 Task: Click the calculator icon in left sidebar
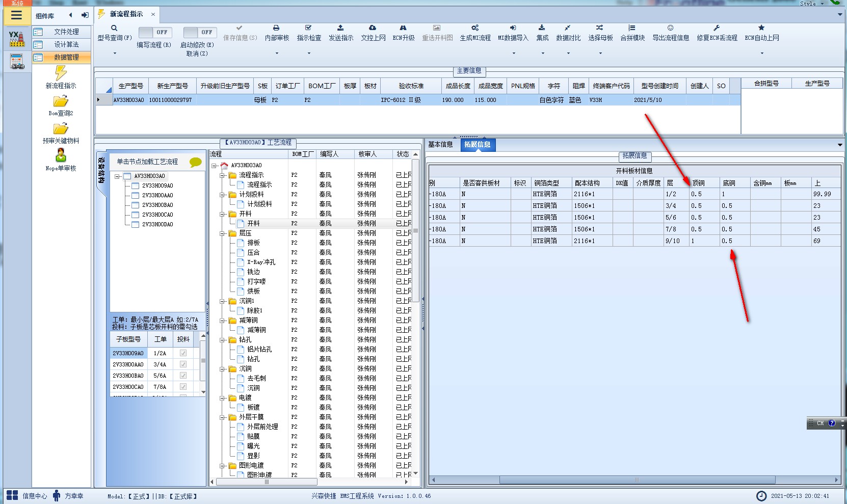(x=17, y=62)
